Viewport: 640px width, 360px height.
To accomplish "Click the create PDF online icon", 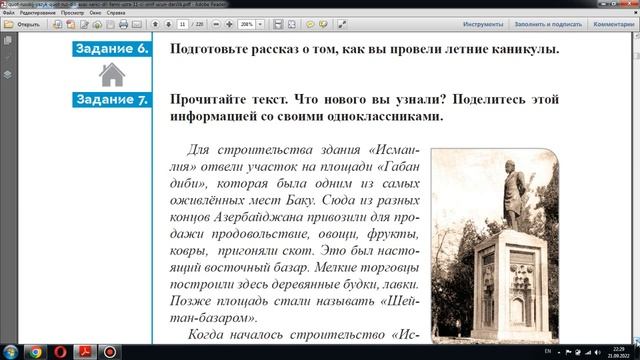I will [58, 24].
